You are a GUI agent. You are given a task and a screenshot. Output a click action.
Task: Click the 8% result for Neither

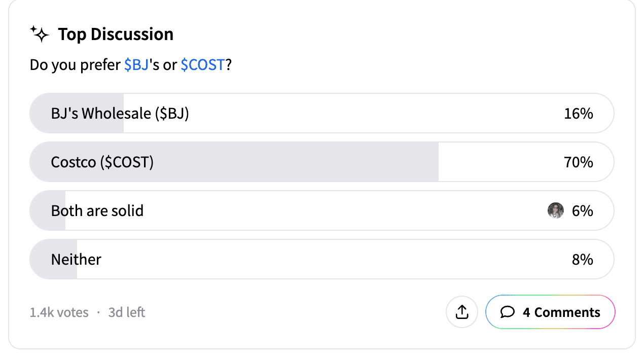[x=583, y=260]
